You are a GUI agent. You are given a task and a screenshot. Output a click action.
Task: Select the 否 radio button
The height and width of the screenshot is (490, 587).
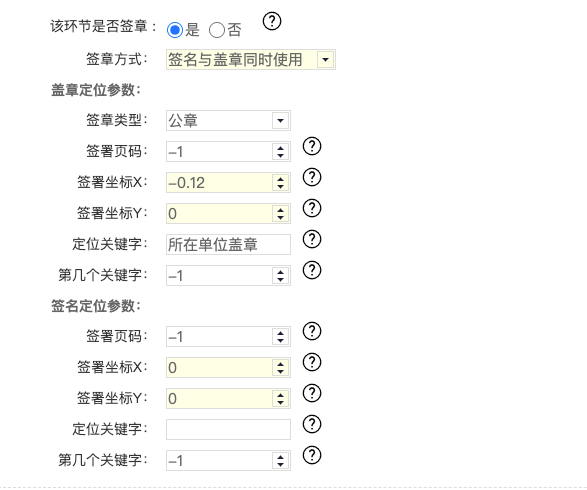point(217,30)
